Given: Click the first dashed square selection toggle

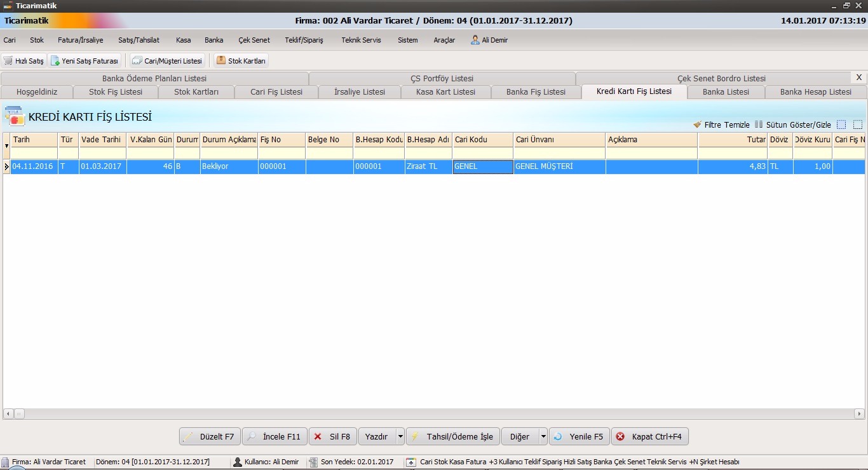Looking at the screenshot, I should click(841, 125).
